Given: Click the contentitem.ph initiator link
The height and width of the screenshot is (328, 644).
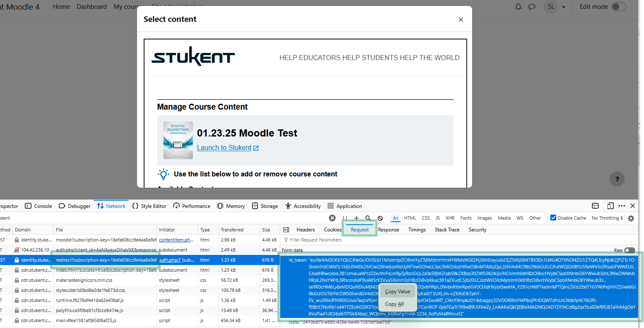Looking at the screenshot, I should click(x=176, y=240).
